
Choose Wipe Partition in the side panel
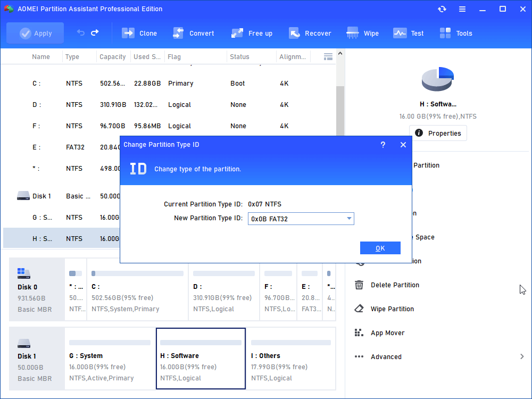(x=392, y=309)
